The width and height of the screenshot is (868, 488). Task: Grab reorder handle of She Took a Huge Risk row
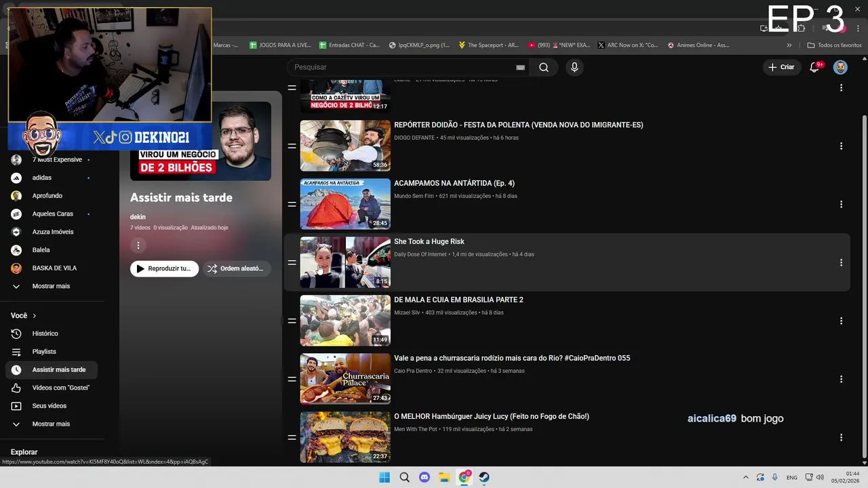pos(292,262)
